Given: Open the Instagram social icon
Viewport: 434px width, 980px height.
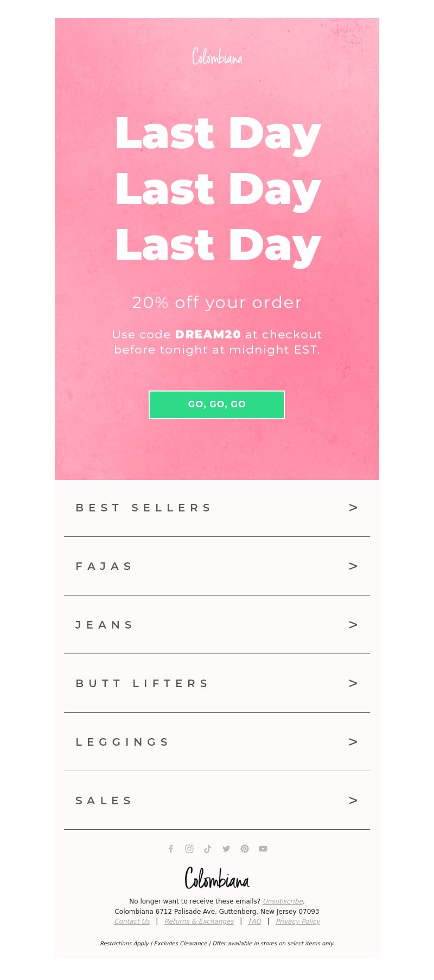Looking at the screenshot, I should (189, 849).
